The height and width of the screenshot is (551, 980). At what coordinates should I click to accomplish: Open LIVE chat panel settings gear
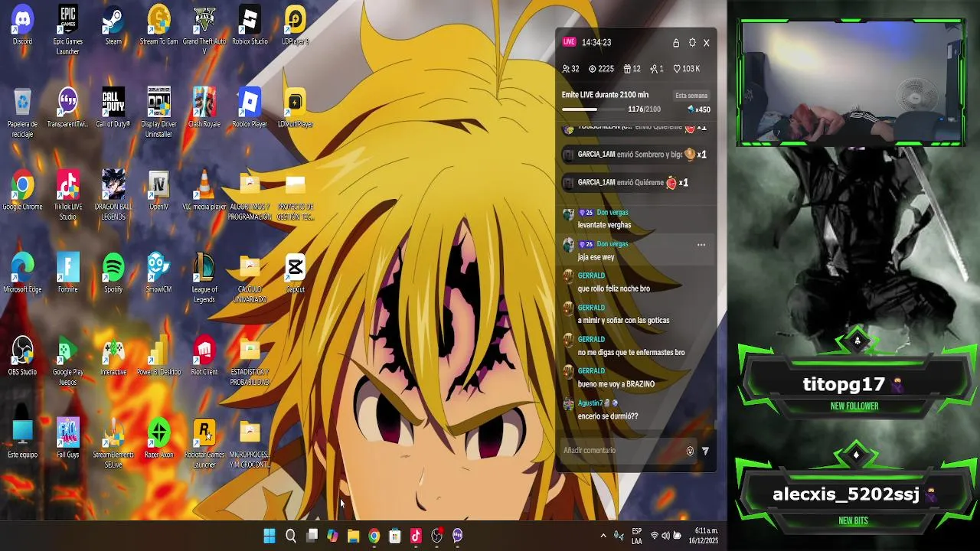point(692,43)
